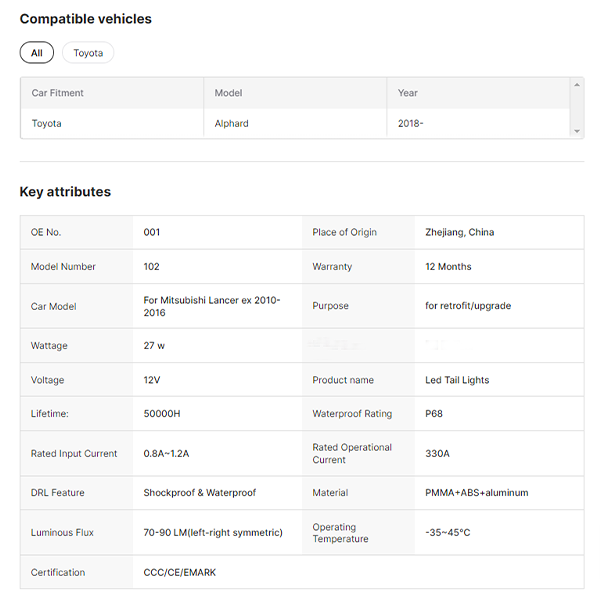The width and height of the screenshot is (600, 600).
Task: Click the fitment table scroll down arrow
Action: (x=577, y=131)
